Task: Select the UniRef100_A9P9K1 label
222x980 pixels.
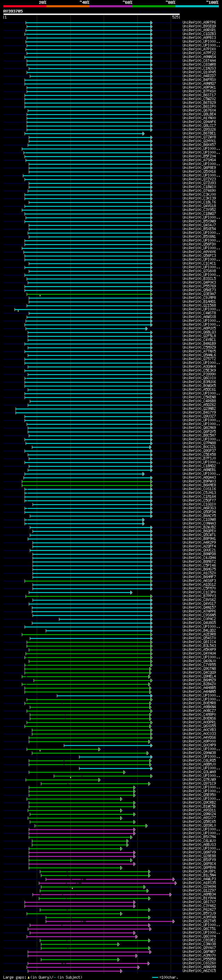Action: coord(199,88)
